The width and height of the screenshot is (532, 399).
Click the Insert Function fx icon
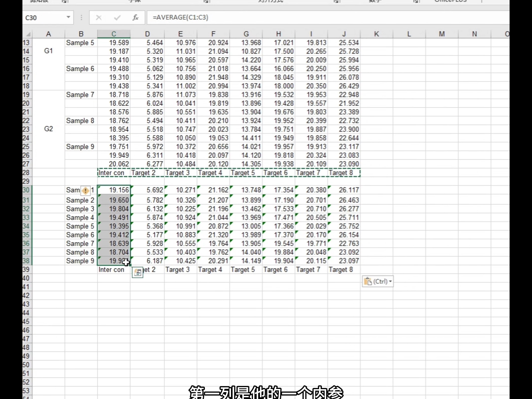(135, 17)
